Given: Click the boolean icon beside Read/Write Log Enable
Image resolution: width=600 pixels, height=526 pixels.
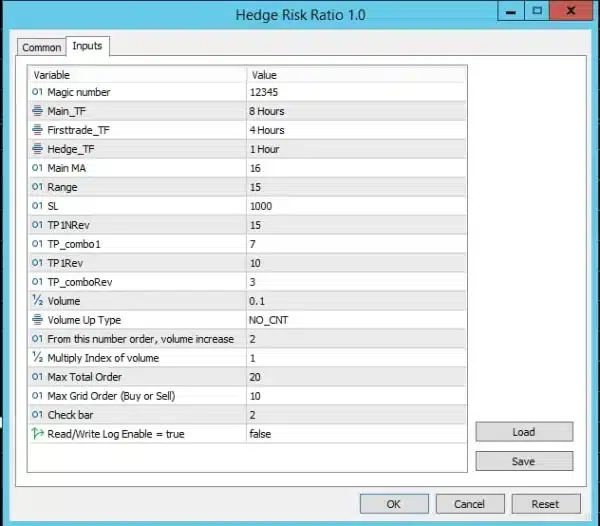Looking at the screenshot, I should [37, 434].
